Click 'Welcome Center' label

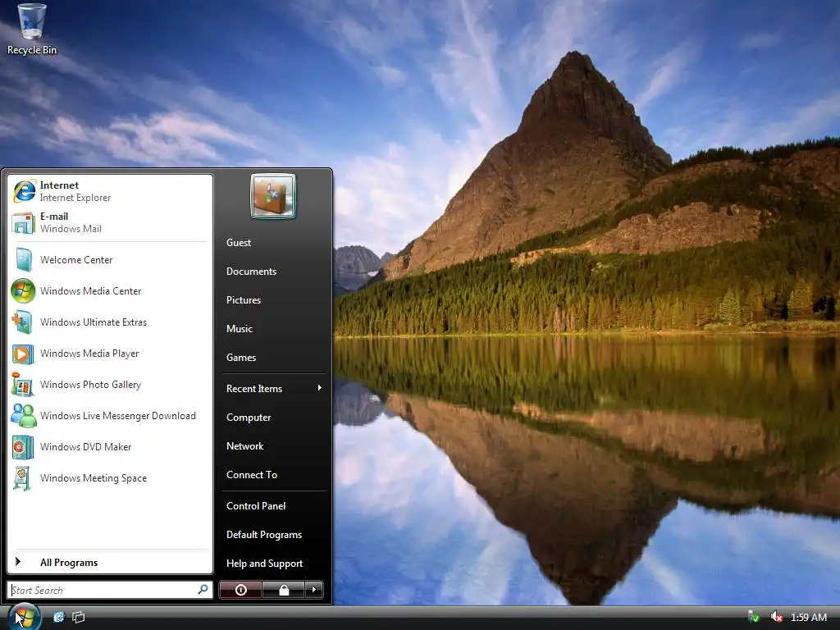coord(76,260)
